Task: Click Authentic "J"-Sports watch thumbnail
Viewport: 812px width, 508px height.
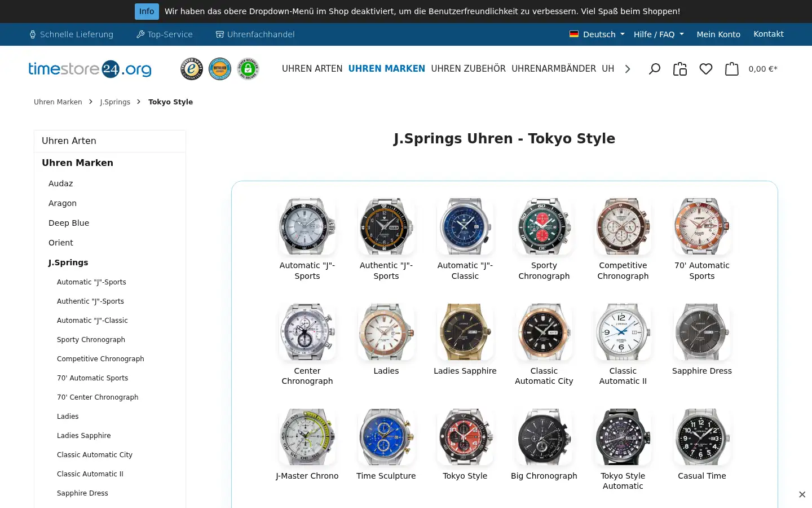Action: [x=386, y=226]
